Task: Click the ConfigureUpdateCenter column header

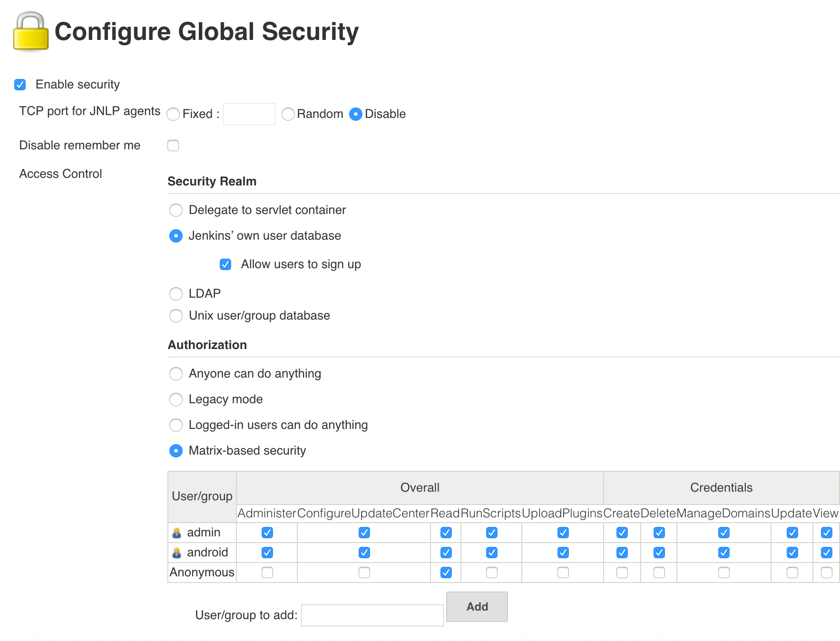Action: tap(364, 514)
